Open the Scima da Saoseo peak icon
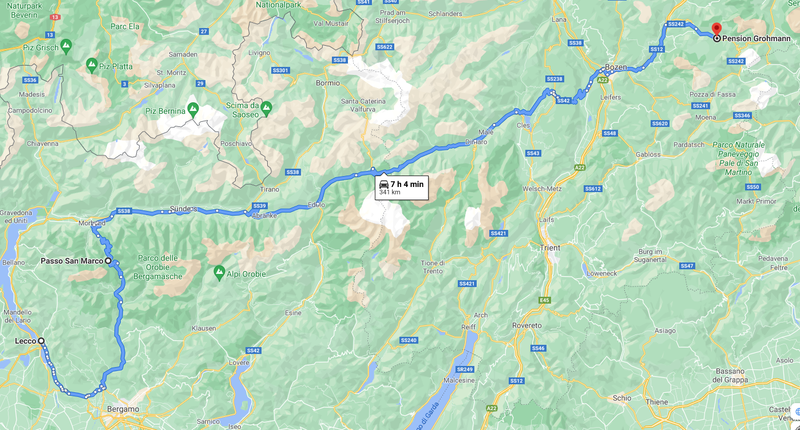 266,107
